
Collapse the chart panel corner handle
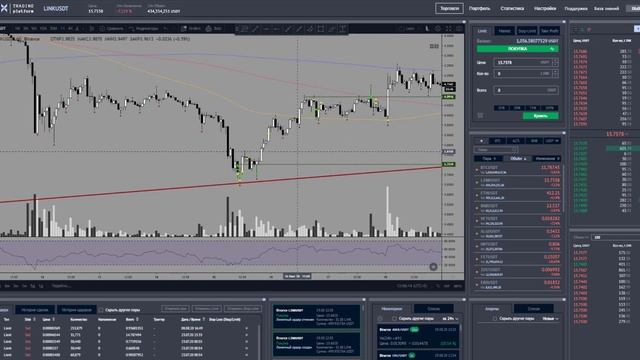(x=464, y=22)
